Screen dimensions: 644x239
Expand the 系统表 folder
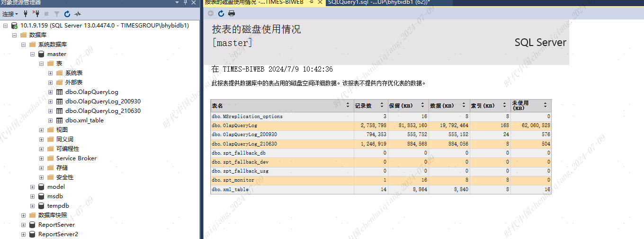point(50,73)
